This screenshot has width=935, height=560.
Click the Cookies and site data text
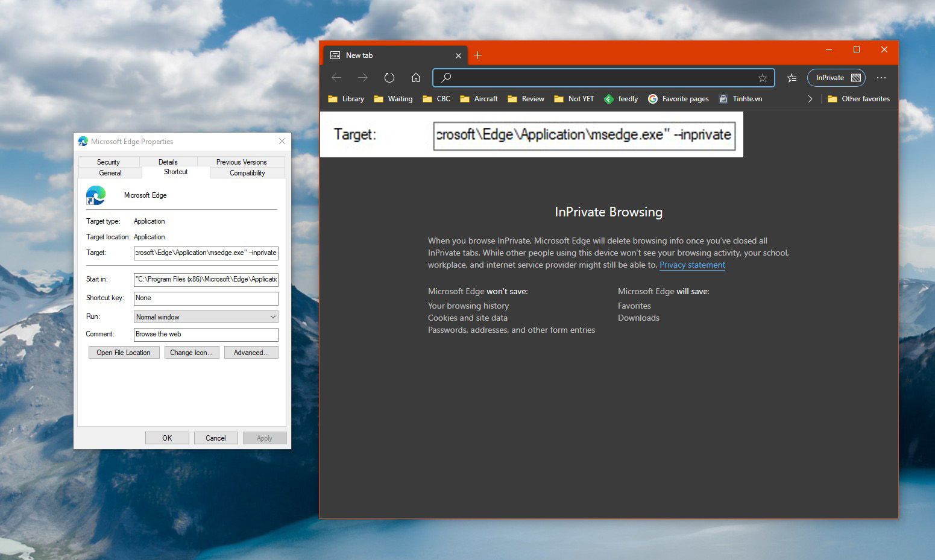click(468, 318)
